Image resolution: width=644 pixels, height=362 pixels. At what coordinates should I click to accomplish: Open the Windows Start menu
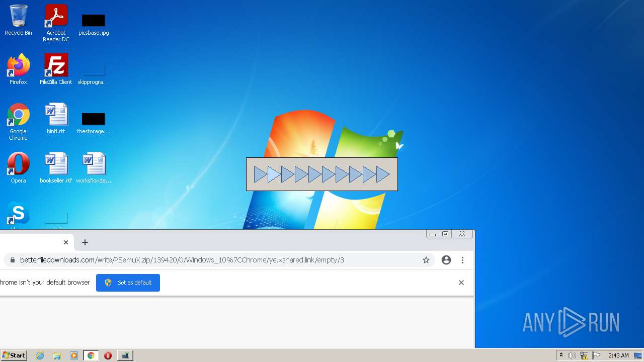[14, 355]
